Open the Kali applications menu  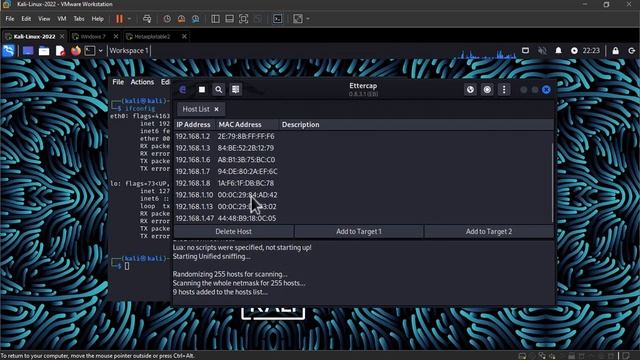point(9,51)
